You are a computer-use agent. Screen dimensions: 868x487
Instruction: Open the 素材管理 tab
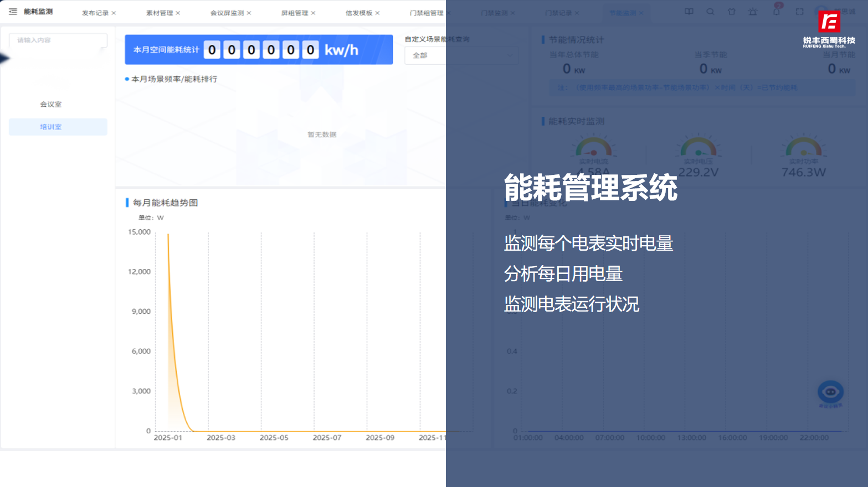[x=161, y=12]
